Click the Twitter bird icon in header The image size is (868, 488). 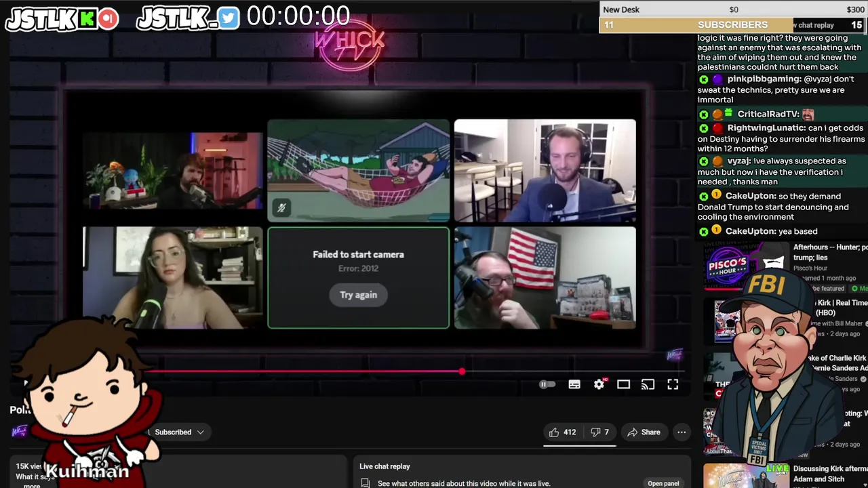point(229,18)
